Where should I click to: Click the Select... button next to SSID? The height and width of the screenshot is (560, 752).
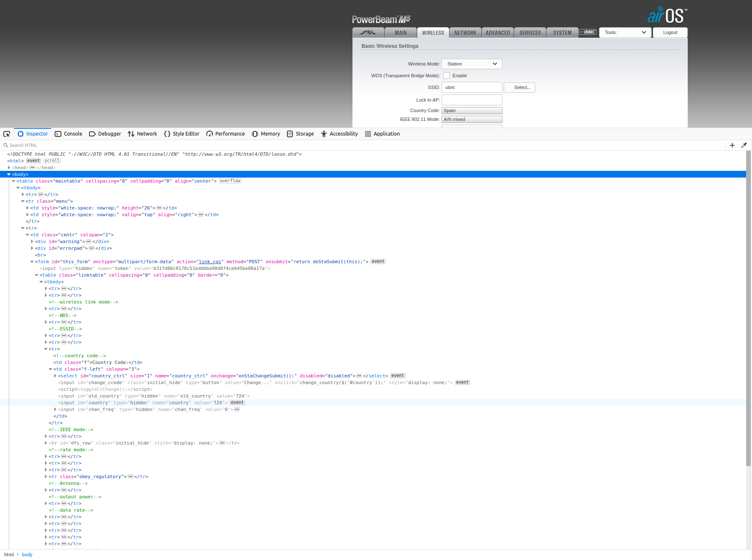[519, 87]
